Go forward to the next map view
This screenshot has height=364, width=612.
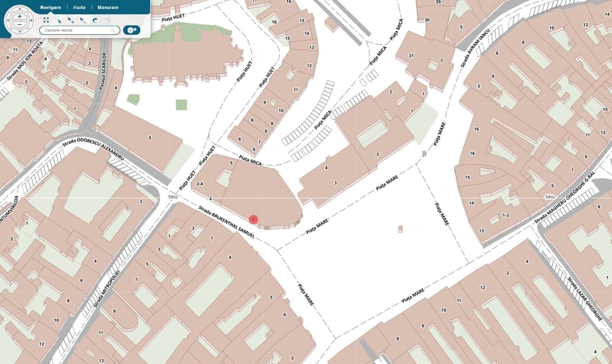pyautogui.click(x=108, y=20)
